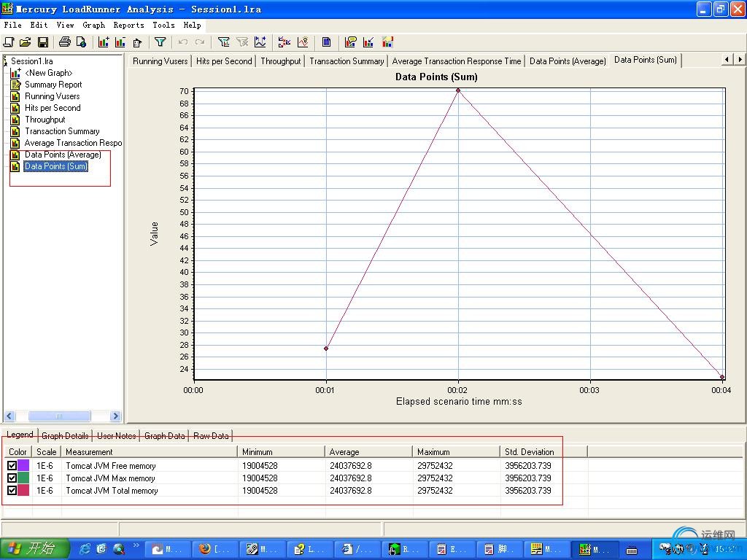This screenshot has height=560, width=747.
Task: Open the Edit menu
Action: coord(39,26)
